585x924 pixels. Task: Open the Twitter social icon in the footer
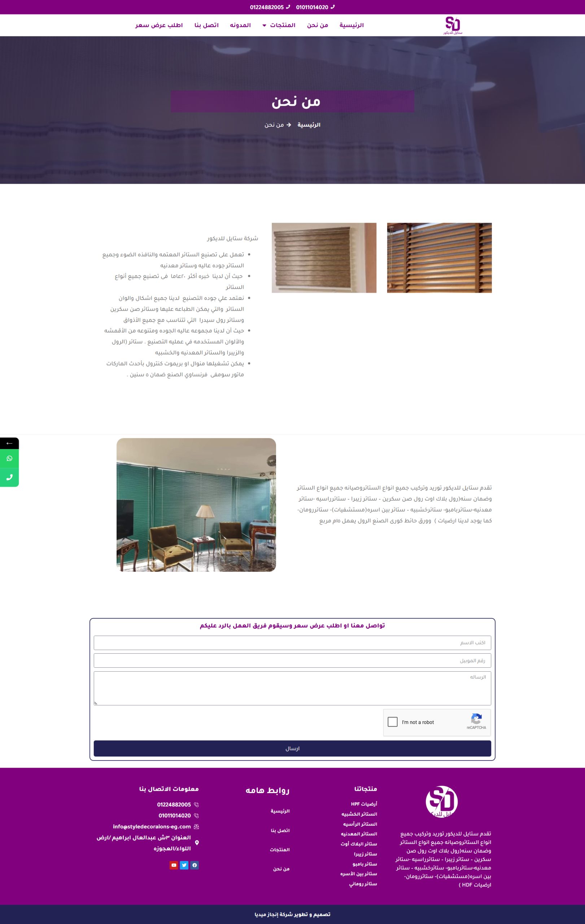(184, 865)
